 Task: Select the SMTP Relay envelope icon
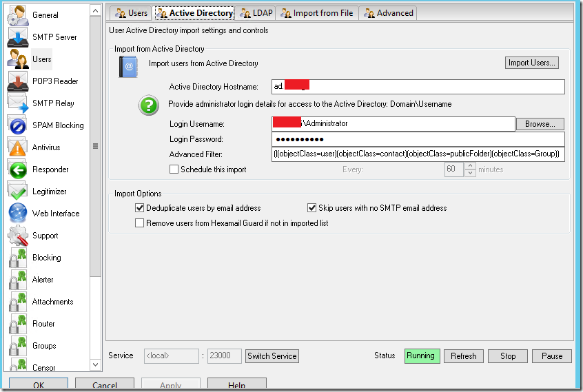[17, 103]
